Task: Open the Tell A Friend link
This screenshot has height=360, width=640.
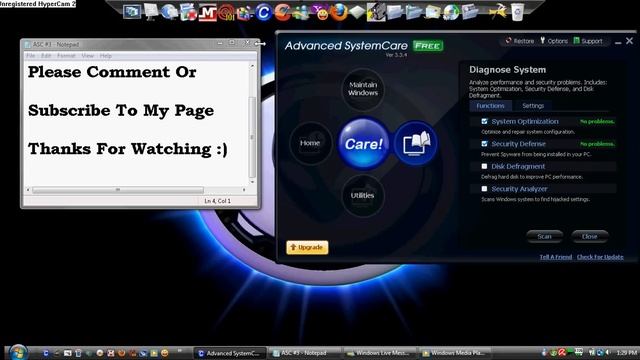Action: [x=556, y=257]
